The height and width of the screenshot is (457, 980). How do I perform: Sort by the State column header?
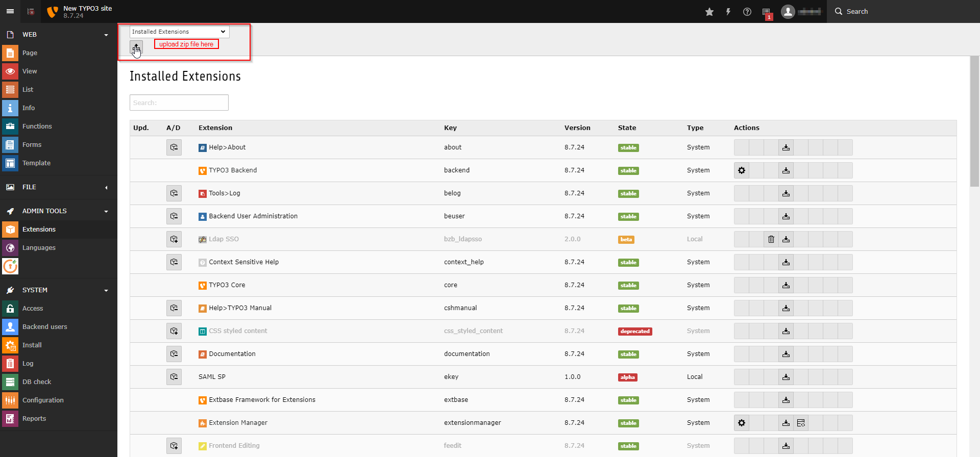click(627, 128)
